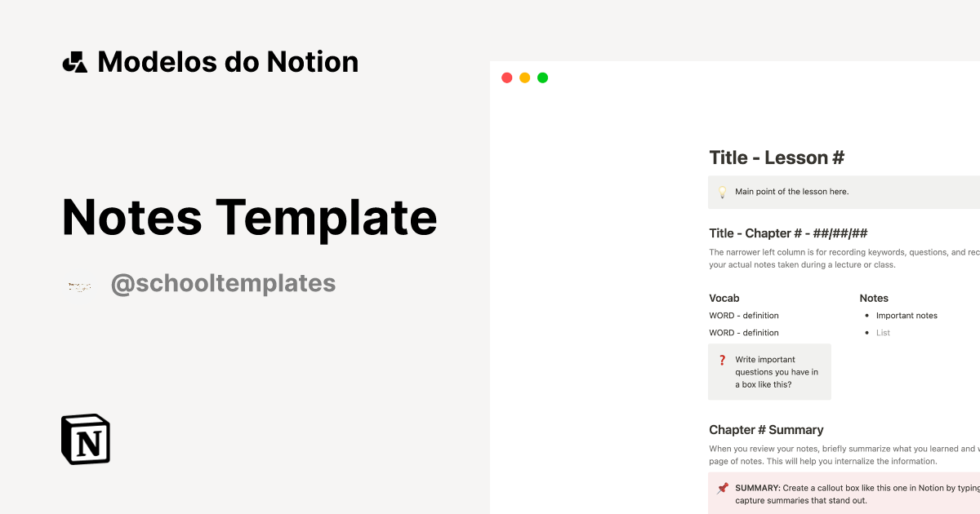Select the Notes Template title
Screen dimensions: 980x514
coord(249,217)
